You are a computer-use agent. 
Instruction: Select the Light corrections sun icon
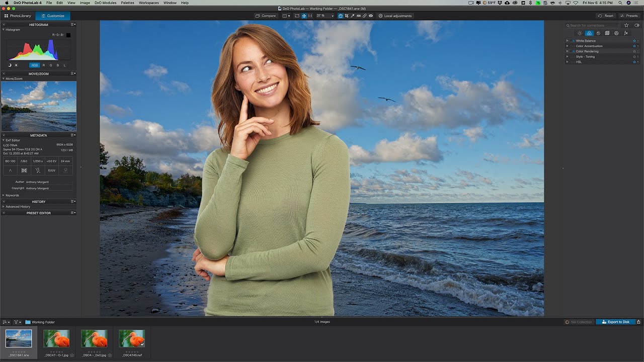(580, 33)
